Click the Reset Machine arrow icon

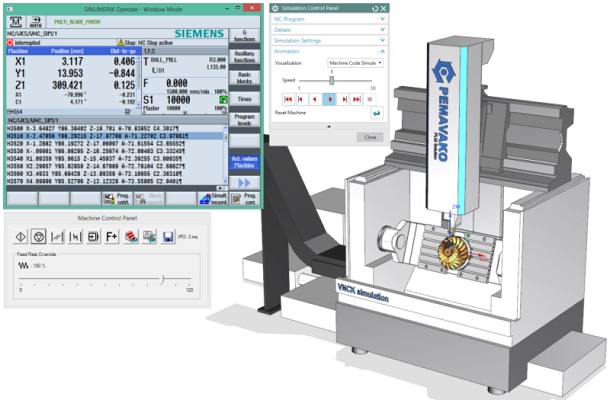pos(377,113)
